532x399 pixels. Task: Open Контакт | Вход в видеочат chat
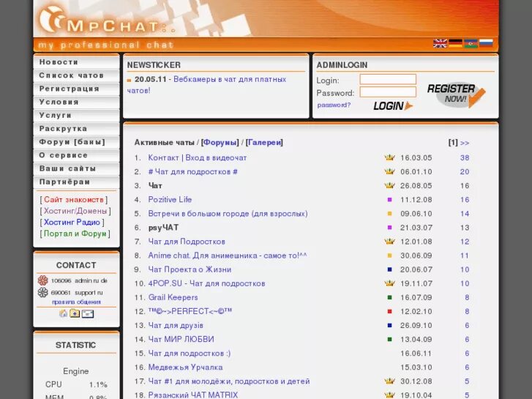[198, 157]
